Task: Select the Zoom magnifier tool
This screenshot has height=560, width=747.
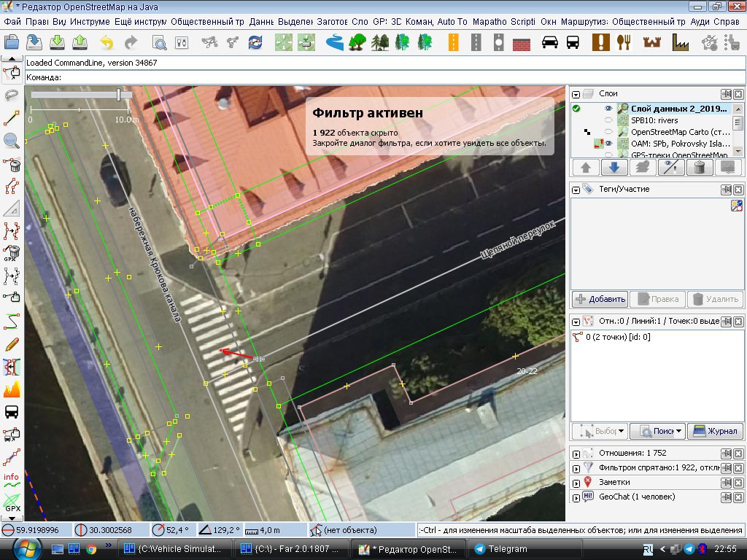Action: [x=12, y=141]
